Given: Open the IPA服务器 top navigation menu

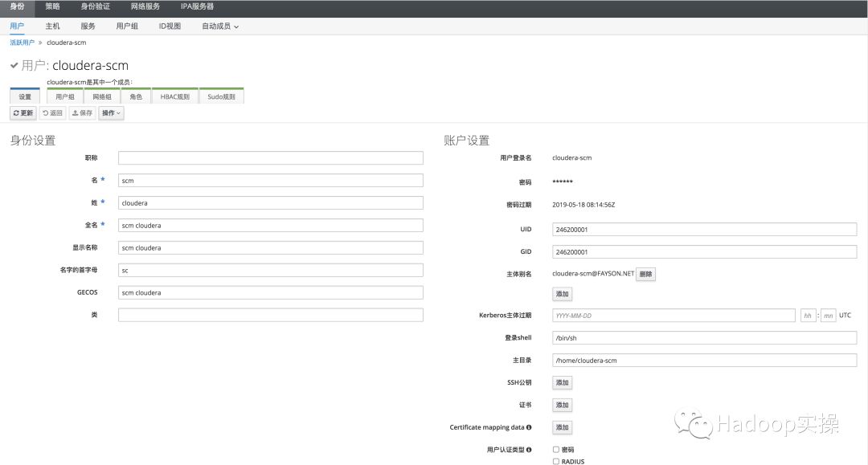Looking at the screenshot, I should coord(197,6).
